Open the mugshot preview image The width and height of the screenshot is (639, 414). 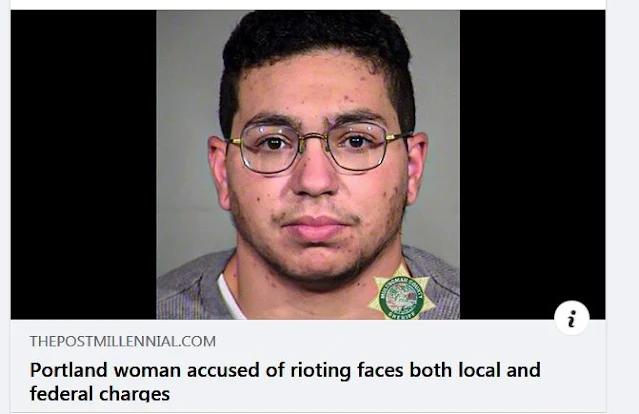(x=308, y=165)
